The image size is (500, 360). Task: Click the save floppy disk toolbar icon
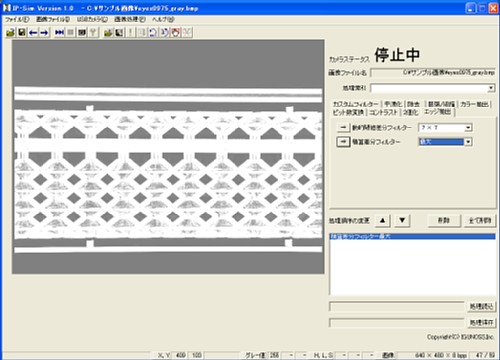[x=22, y=32]
